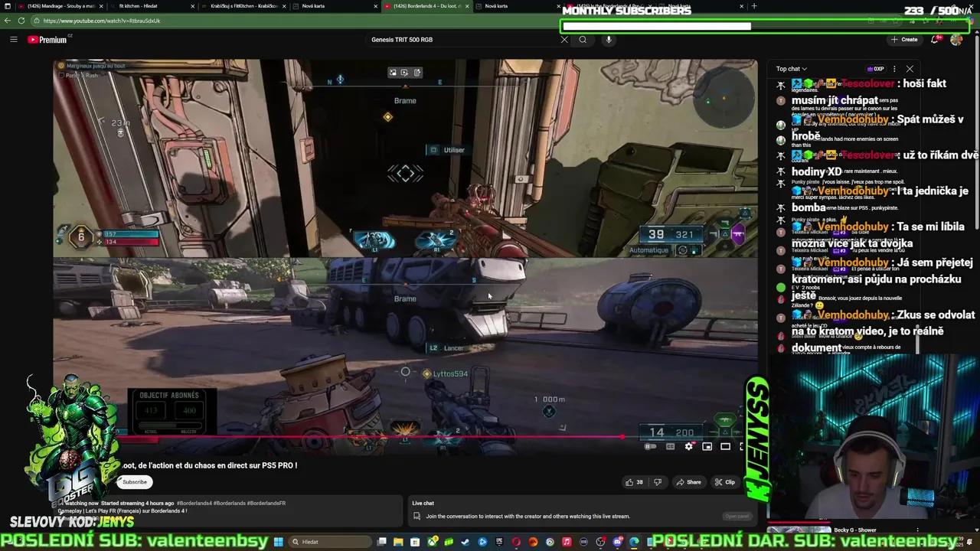980x551 pixels.
Task: Open the #Borderlands4 hashtag link
Action: click(x=195, y=504)
